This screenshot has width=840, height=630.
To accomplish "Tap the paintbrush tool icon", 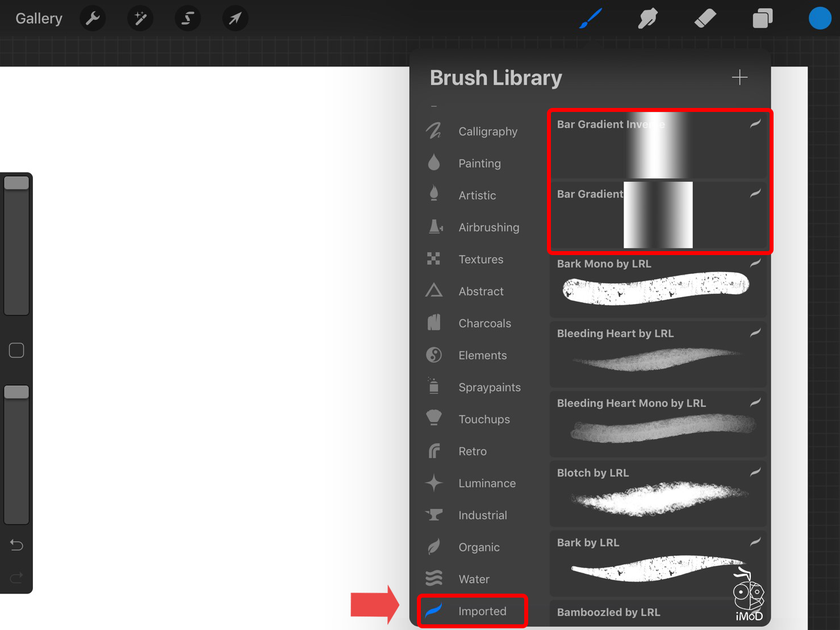I will coord(591,19).
